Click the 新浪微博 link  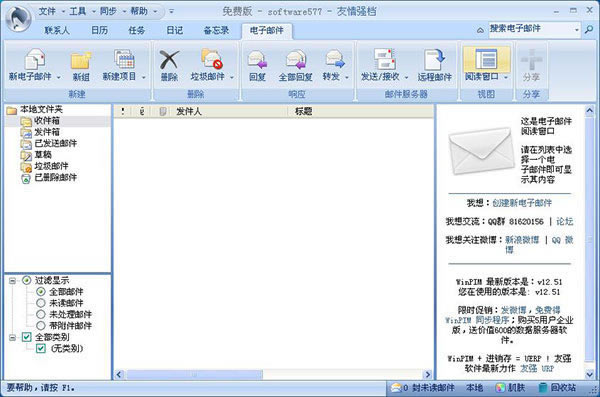pos(522,240)
